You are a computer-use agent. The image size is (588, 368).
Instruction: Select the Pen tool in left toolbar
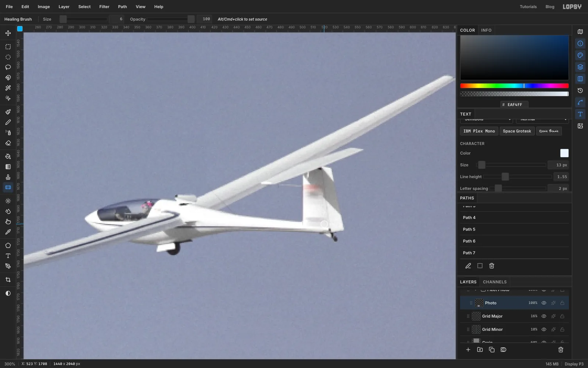[8, 266]
